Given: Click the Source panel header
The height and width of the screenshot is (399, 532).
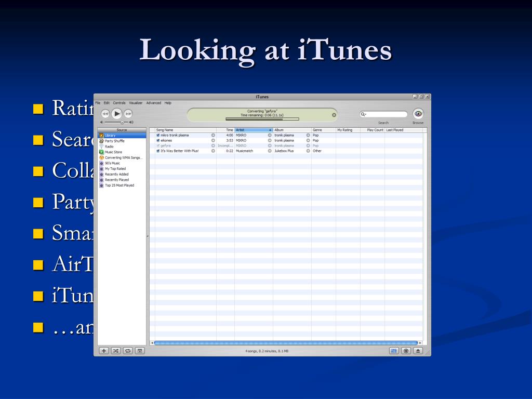Looking at the screenshot, I should point(122,130).
